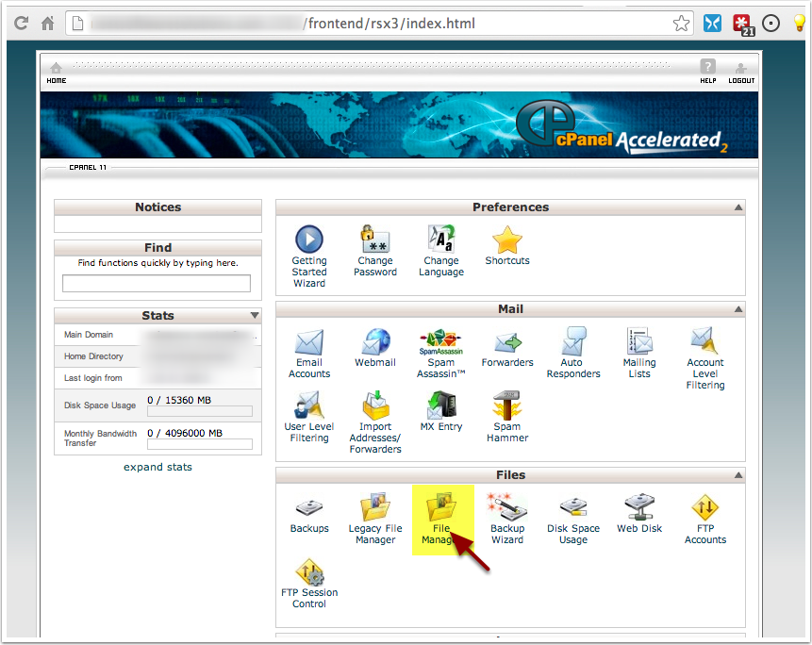Click the Find functions search field

[x=157, y=283]
